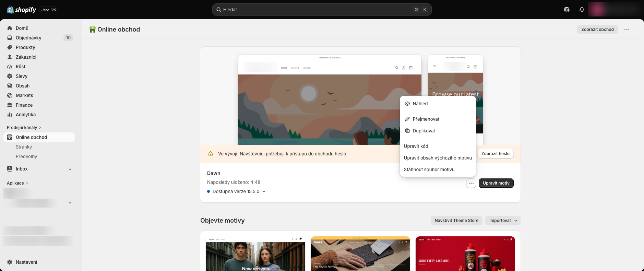Go to Předvolby under Online obchod

(x=26, y=156)
